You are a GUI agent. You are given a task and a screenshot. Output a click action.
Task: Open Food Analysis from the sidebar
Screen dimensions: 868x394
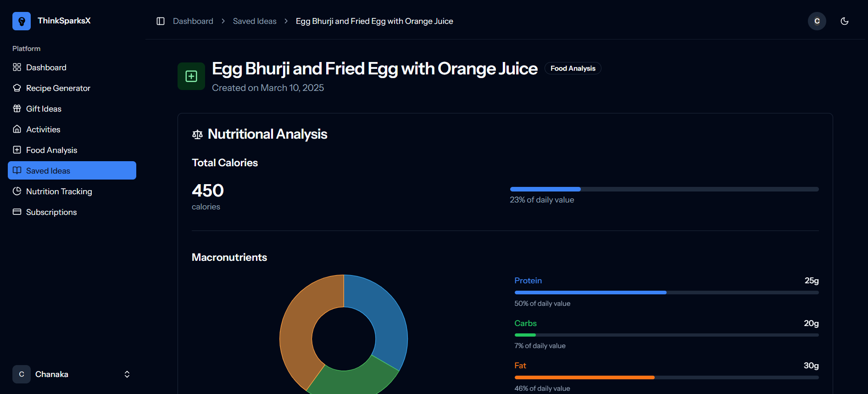tap(51, 150)
